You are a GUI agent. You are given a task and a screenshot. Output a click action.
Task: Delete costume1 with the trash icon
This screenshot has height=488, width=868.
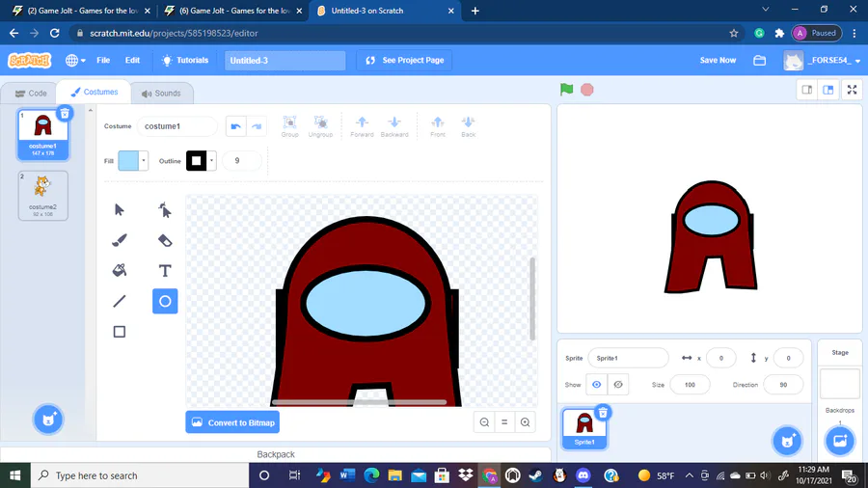click(65, 114)
